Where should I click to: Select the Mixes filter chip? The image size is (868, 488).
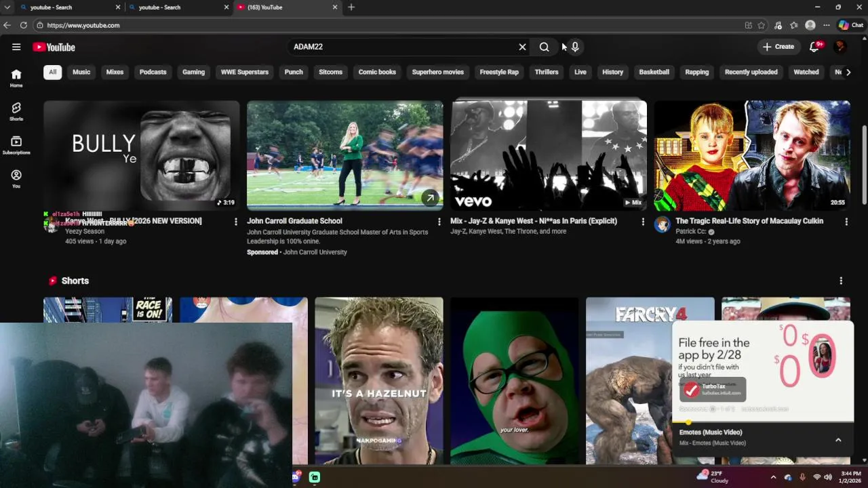point(115,72)
